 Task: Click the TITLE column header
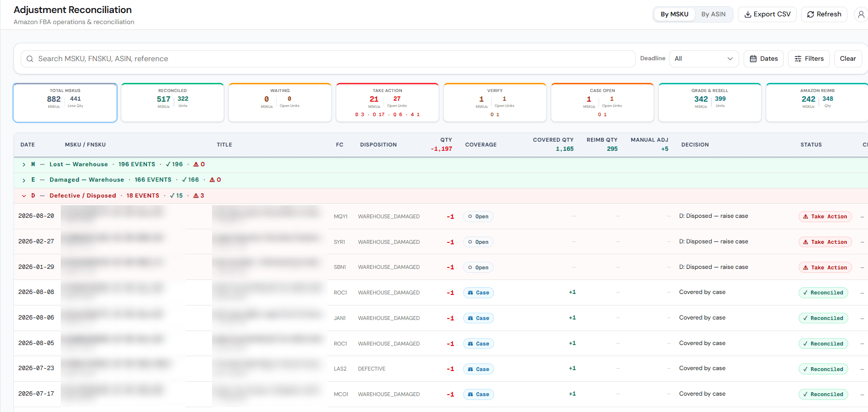pyautogui.click(x=225, y=145)
